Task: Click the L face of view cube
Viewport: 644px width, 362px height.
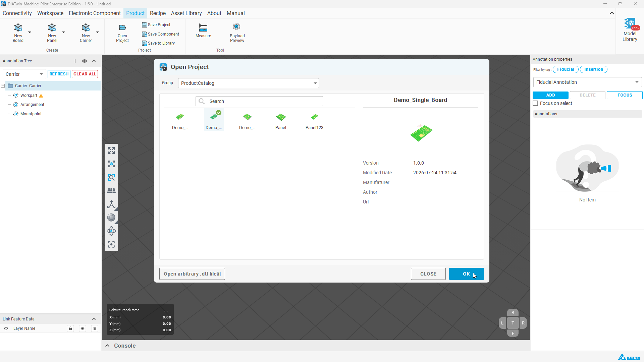Action: pos(502,323)
